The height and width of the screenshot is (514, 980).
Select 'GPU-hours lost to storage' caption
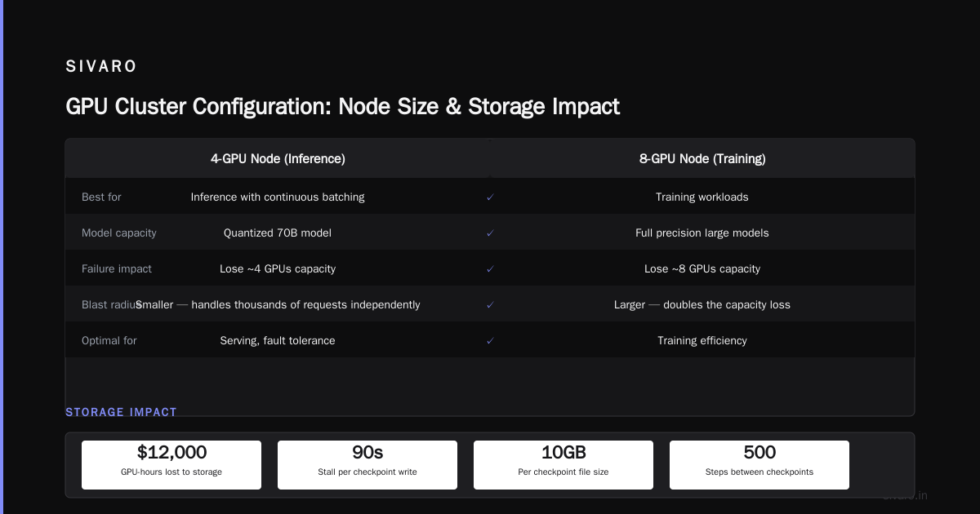pos(171,472)
